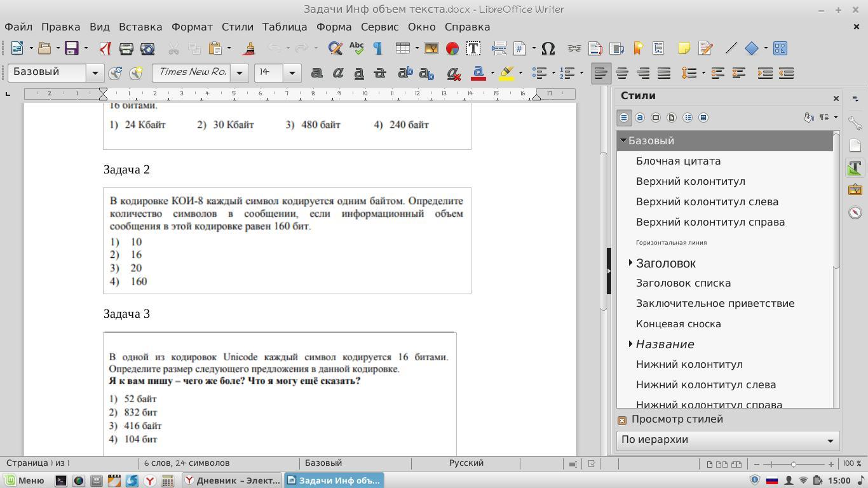Enable center paragraph alignment
The image size is (868, 488).
click(x=621, y=73)
